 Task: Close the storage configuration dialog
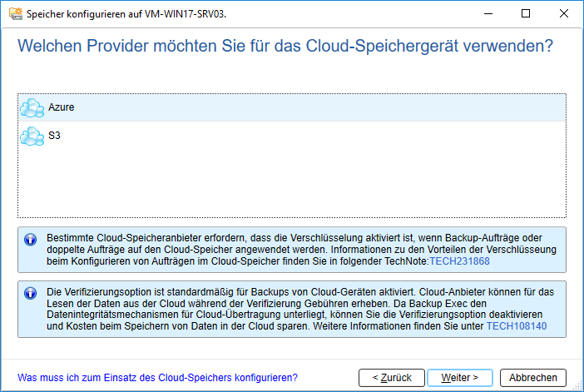564,14
